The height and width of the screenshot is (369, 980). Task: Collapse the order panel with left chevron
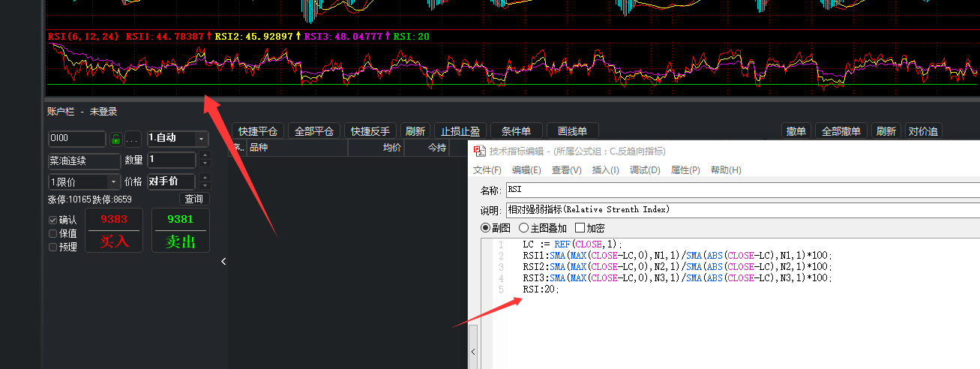(x=223, y=261)
